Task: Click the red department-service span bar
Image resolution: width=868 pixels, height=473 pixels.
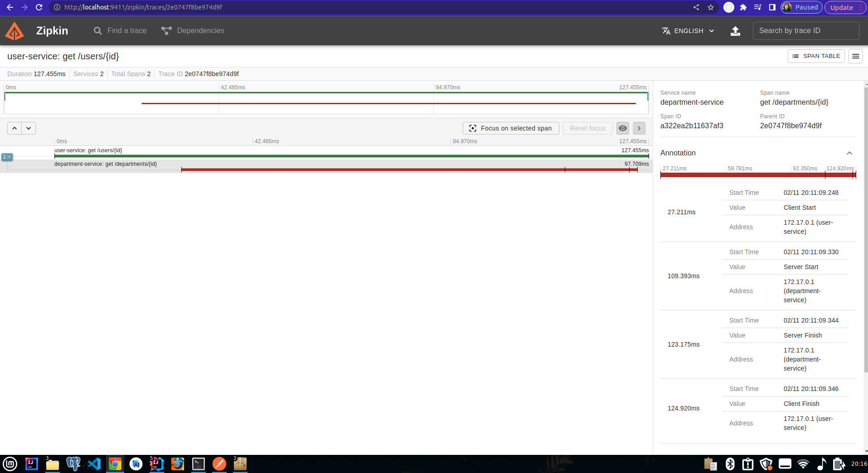Action: point(409,170)
